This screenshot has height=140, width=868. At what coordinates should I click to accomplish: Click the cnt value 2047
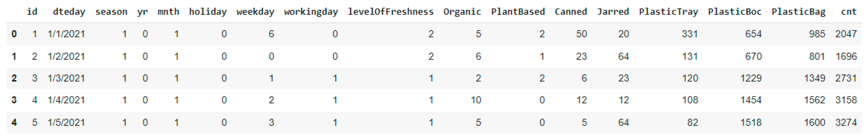pos(846,34)
